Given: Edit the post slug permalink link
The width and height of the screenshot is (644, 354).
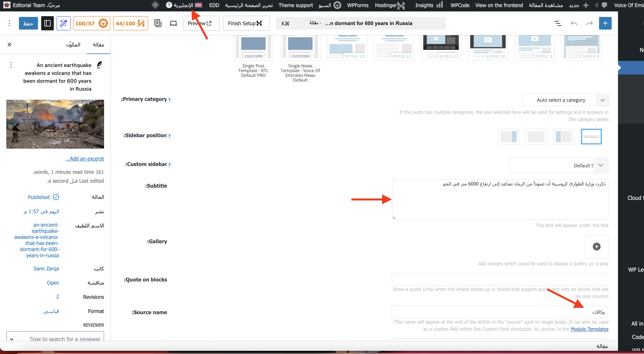Looking at the screenshot, I should [x=36, y=240].
